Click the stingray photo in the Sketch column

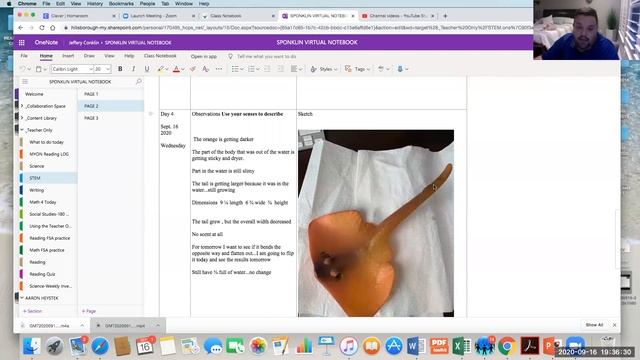click(x=376, y=223)
